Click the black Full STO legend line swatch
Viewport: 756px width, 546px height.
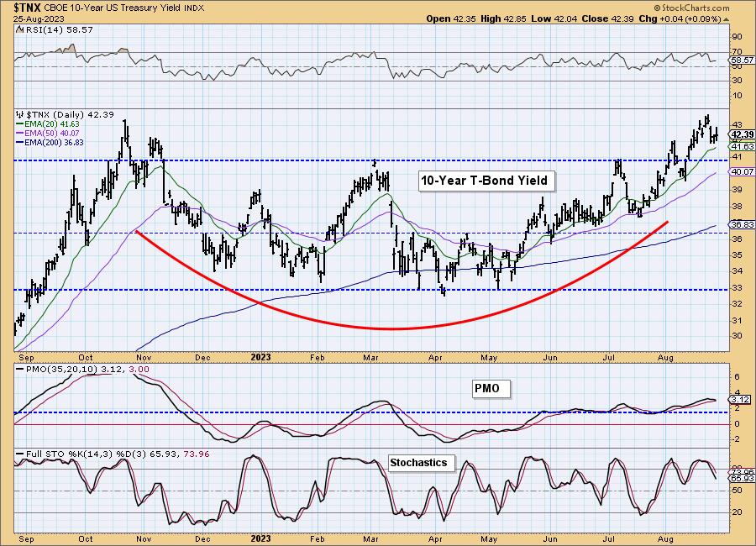click(20, 454)
